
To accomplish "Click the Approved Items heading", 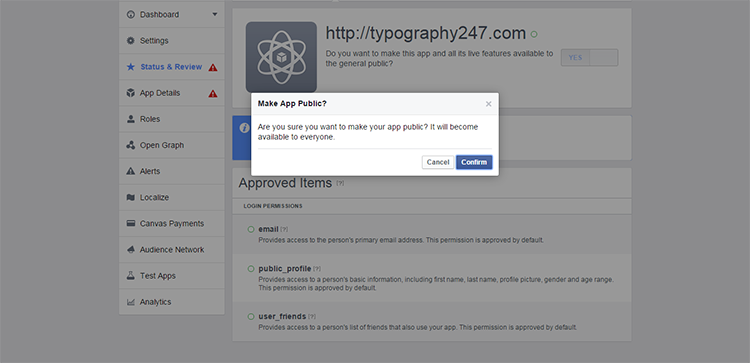I will pyautogui.click(x=285, y=183).
